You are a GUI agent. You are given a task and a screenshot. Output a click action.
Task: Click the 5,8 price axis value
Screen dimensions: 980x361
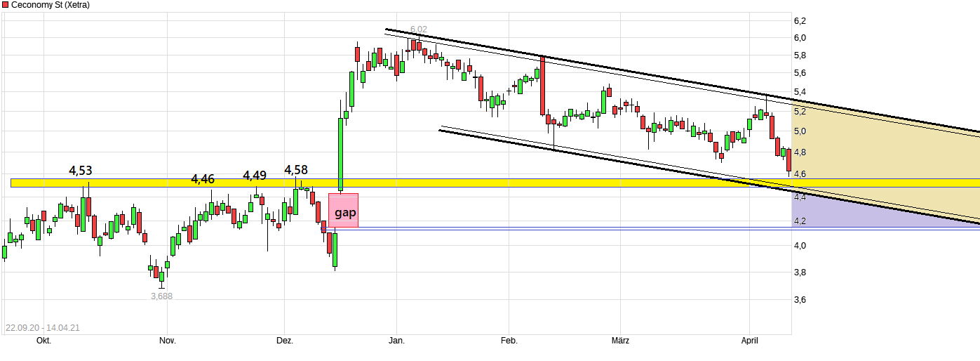800,55
